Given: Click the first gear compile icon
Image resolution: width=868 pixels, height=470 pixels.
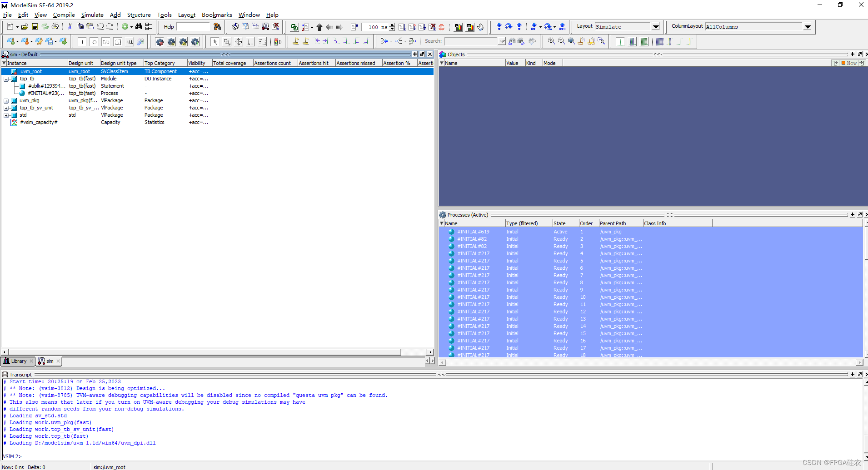Looking at the screenshot, I should coord(160,42).
